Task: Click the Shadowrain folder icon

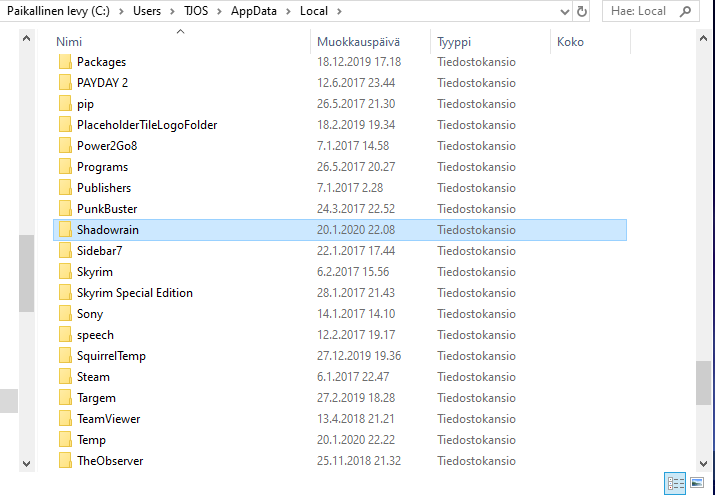Action: click(63, 230)
